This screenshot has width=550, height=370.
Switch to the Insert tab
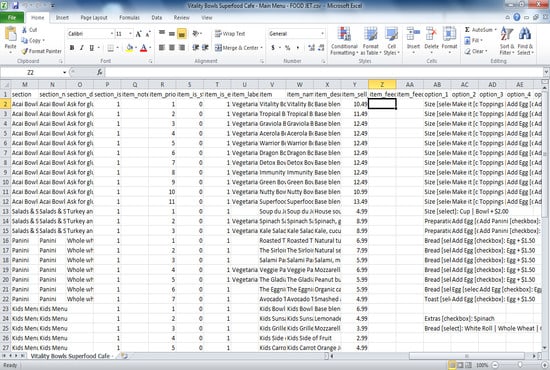tap(62, 18)
